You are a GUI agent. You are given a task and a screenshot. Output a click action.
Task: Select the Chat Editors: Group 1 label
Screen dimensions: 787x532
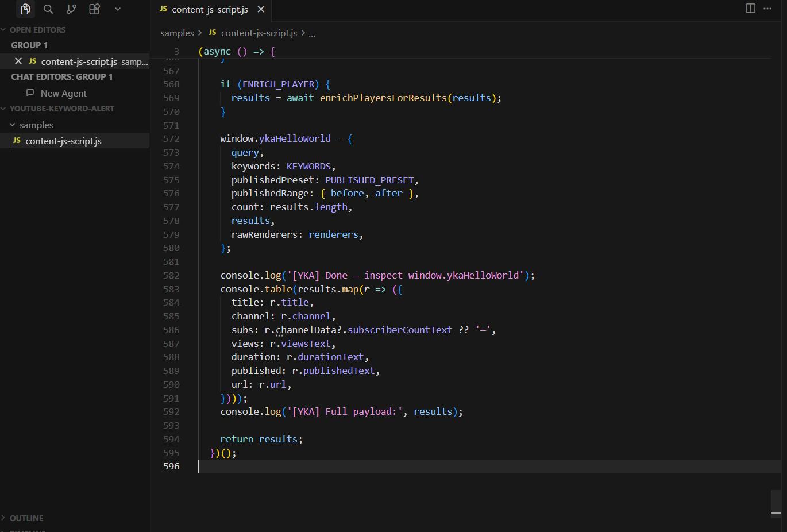point(62,76)
